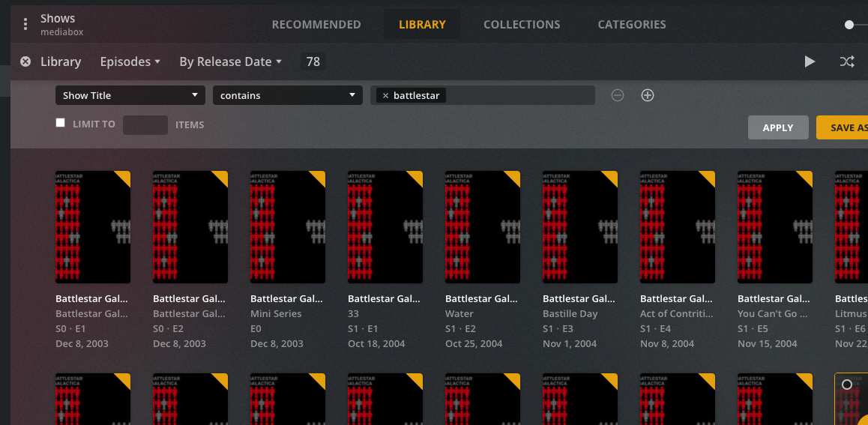868x425 pixels.
Task: Open the Bastille Day episode poster
Action: (580, 227)
